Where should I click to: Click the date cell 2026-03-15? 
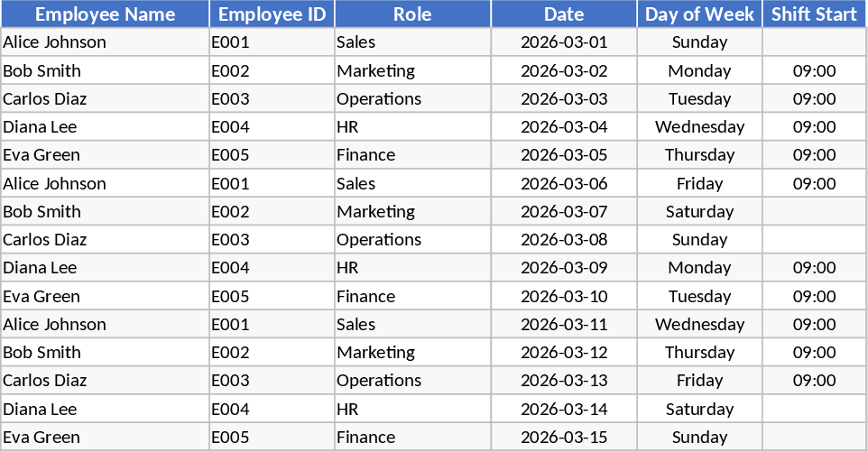(564, 437)
